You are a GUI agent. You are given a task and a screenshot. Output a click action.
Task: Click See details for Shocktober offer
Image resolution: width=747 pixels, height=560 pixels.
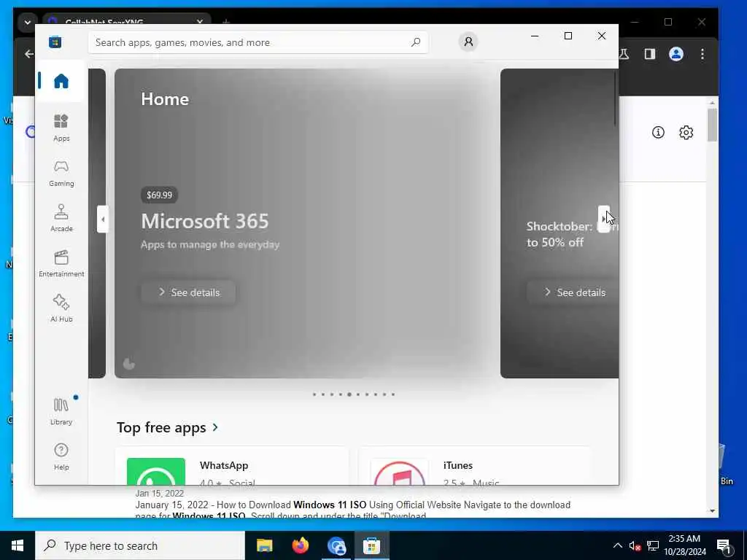click(573, 292)
